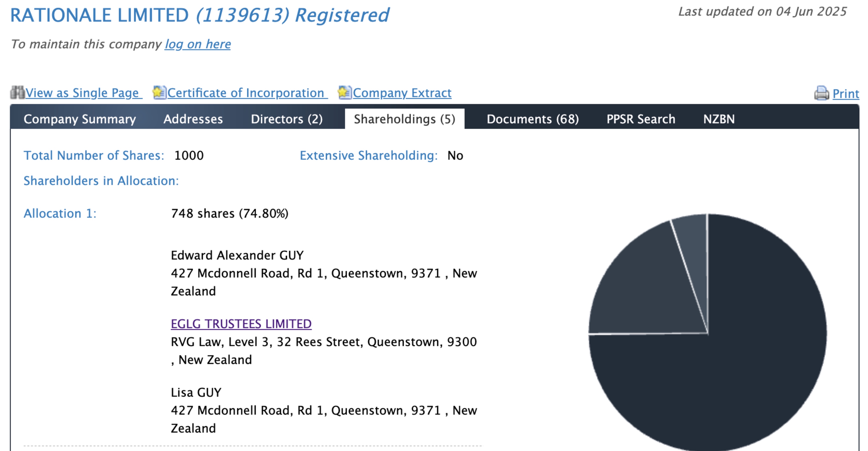
Task: Click the binoculars icon beside View as Single Page
Action: tap(17, 93)
